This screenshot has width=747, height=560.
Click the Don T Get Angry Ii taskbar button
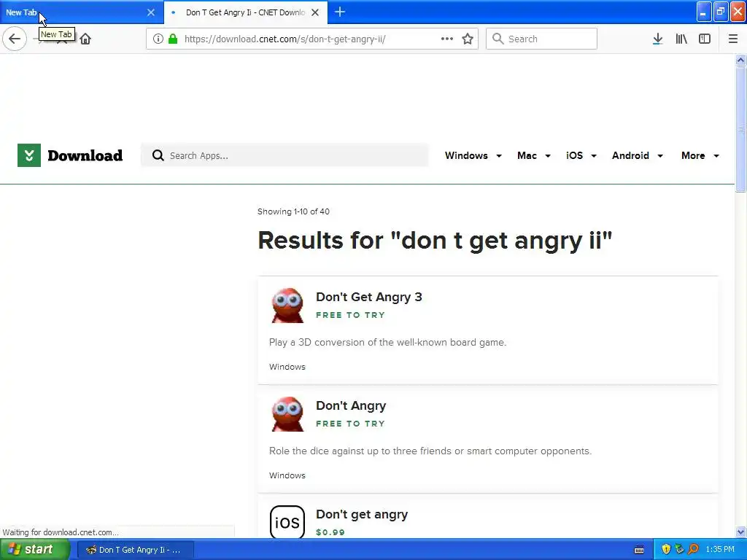click(x=135, y=550)
